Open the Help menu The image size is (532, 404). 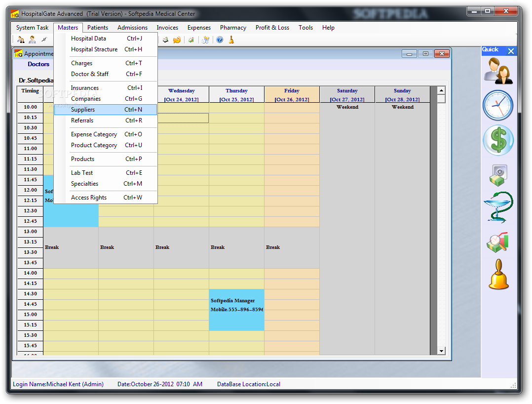pyautogui.click(x=328, y=28)
